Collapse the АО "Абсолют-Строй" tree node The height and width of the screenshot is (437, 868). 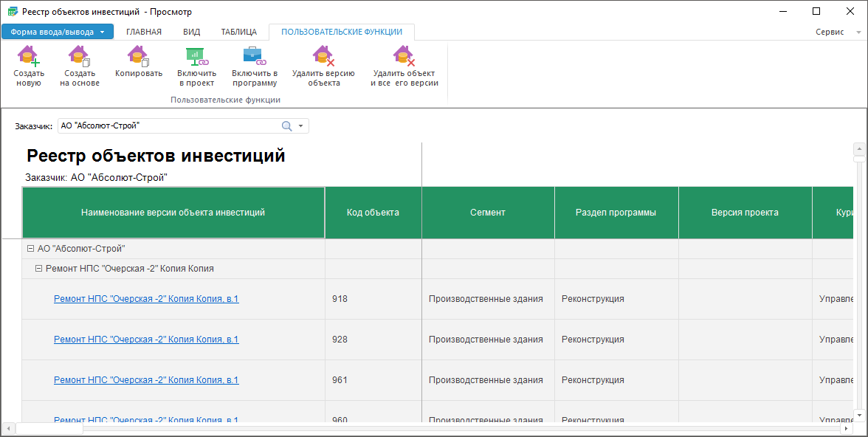coord(30,249)
